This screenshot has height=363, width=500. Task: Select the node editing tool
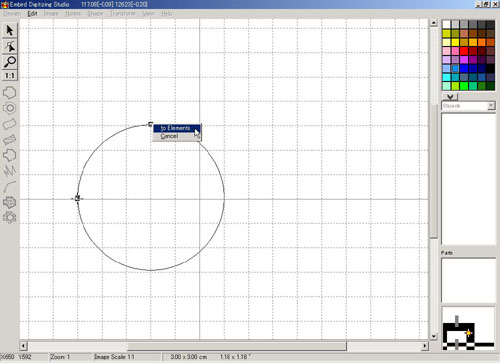(10, 46)
